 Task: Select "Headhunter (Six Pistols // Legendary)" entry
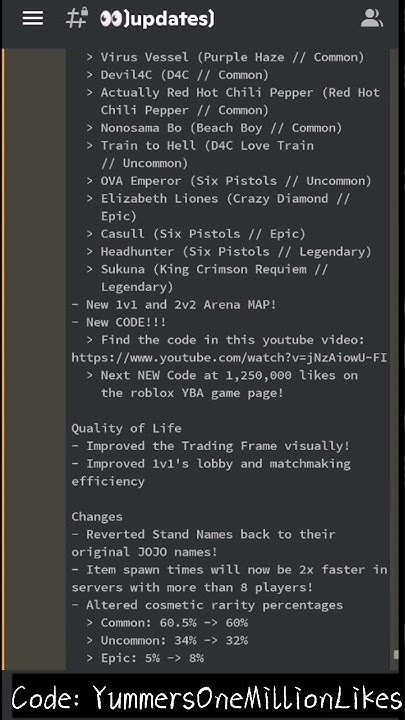pos(236,252)
